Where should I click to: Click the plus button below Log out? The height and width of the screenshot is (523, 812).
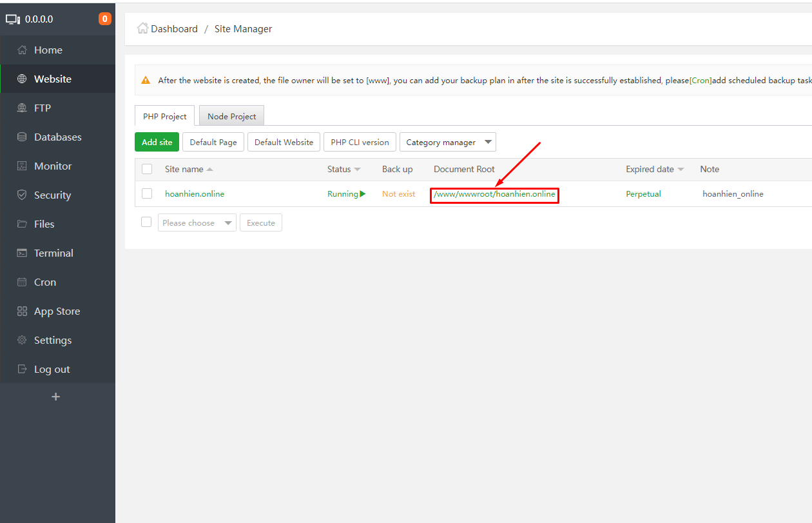point(55,397)
